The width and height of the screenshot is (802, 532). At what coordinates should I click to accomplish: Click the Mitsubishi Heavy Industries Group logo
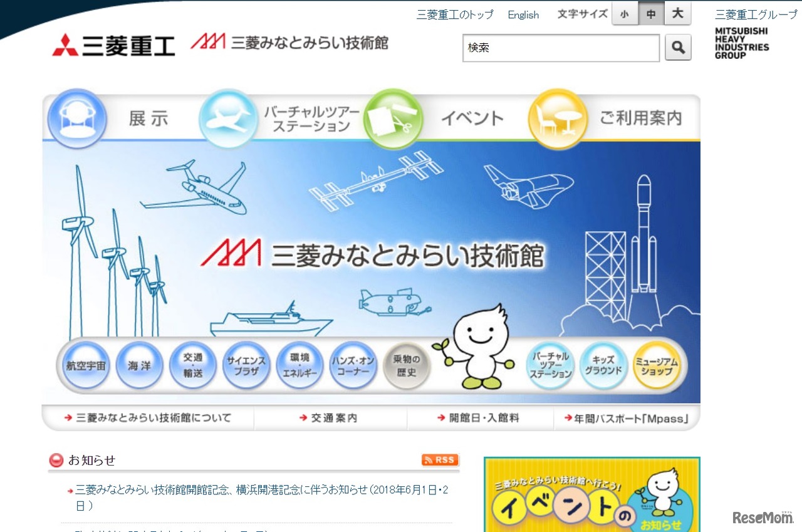pyautogui.click(x=742, y=43)
